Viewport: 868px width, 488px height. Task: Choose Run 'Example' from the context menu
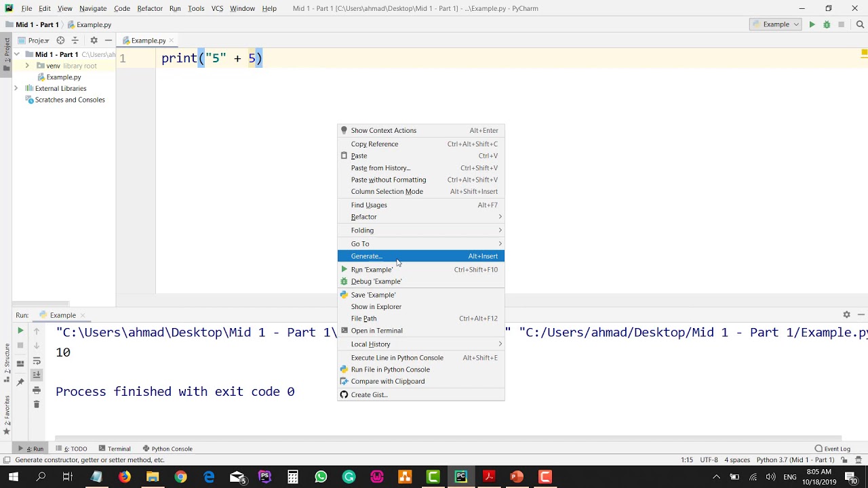(421, 270)
